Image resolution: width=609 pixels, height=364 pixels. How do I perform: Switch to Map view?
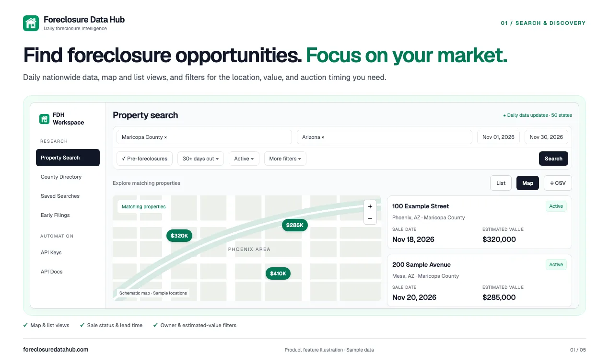tap(527, 183)
